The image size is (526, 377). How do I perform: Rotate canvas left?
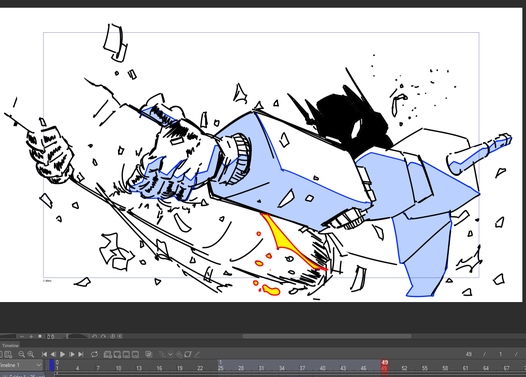[94, 336]
